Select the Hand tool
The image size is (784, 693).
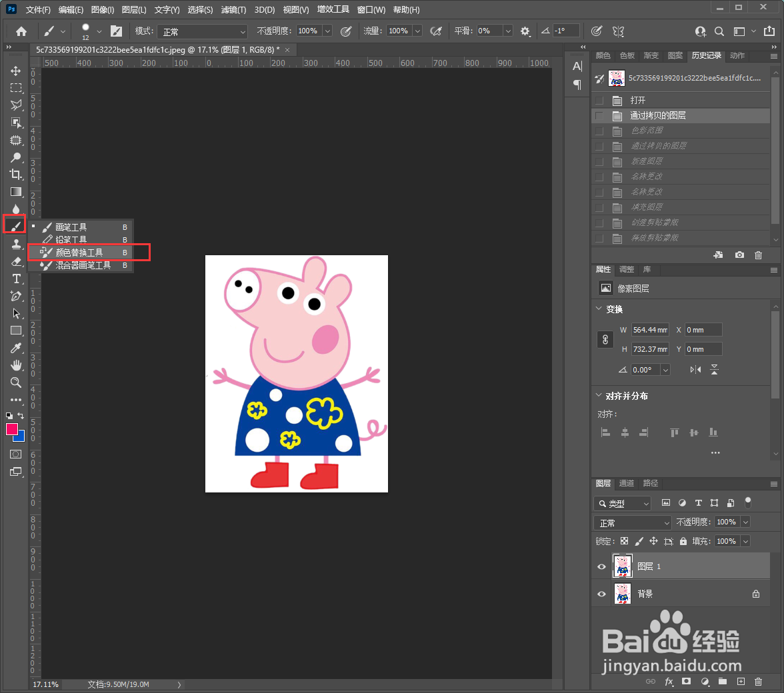coord(16,365)
